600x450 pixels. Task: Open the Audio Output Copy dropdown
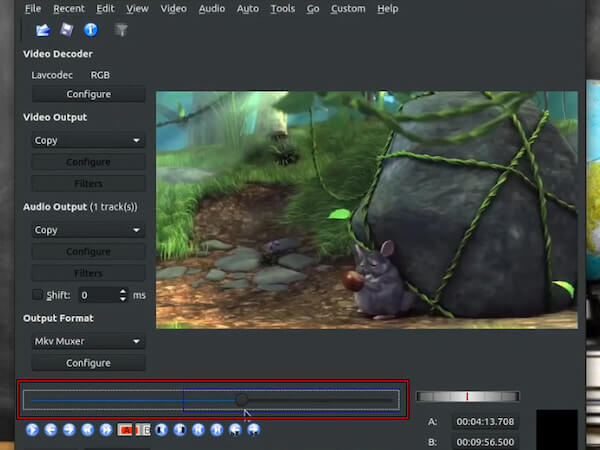coord(88,230)
